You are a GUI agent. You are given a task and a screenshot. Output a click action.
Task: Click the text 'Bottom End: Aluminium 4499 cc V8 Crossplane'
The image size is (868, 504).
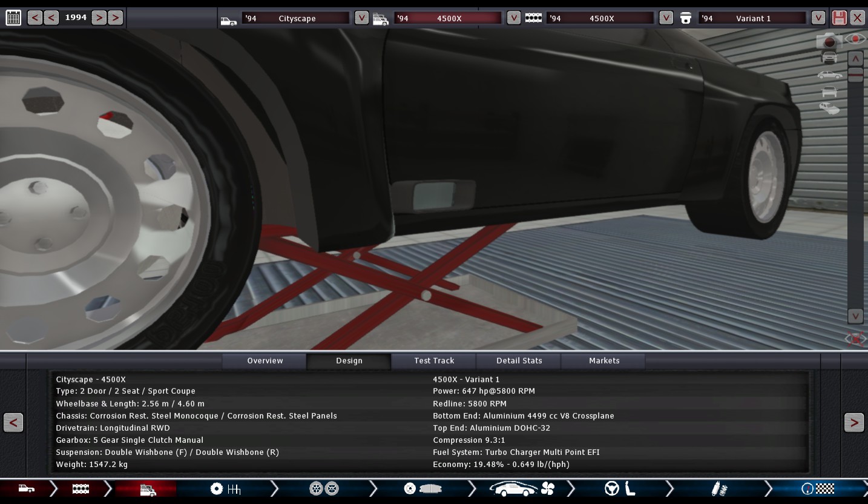(x=524, y=416)
